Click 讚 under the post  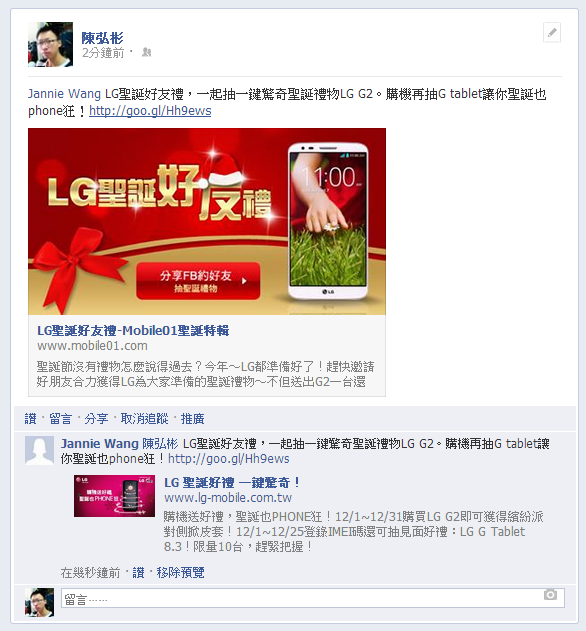click(x=31, y=419)
